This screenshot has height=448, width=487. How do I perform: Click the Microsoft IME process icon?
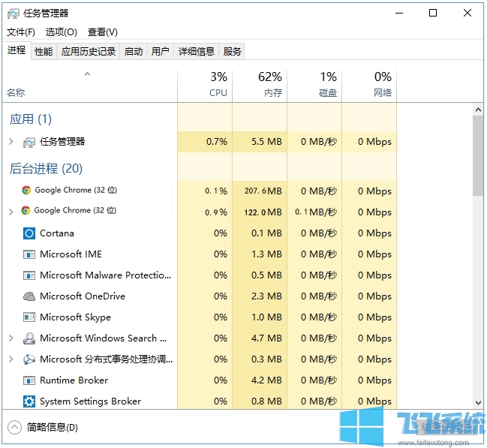[x=29, y=254]
